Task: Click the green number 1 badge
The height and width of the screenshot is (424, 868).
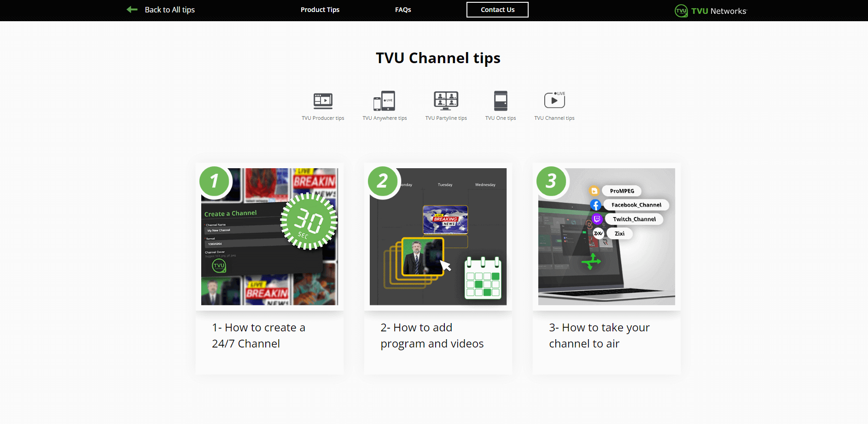Action: point(214,181)
